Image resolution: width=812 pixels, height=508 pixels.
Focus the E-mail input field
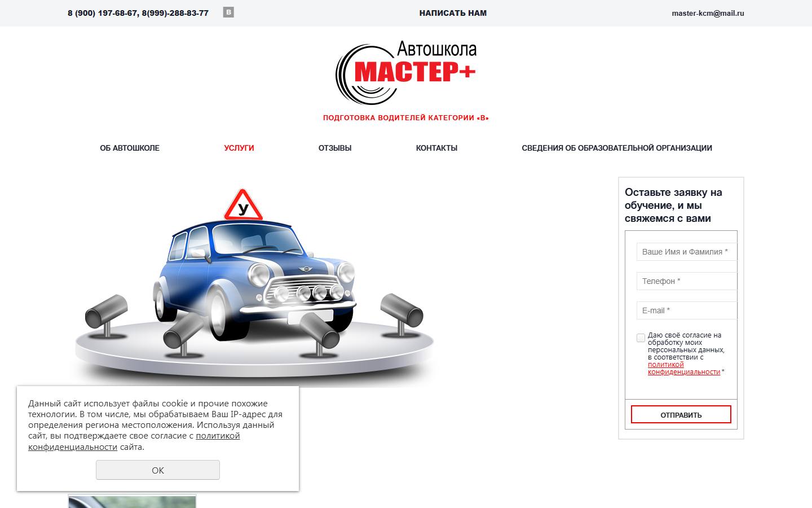tap(687, 310)
